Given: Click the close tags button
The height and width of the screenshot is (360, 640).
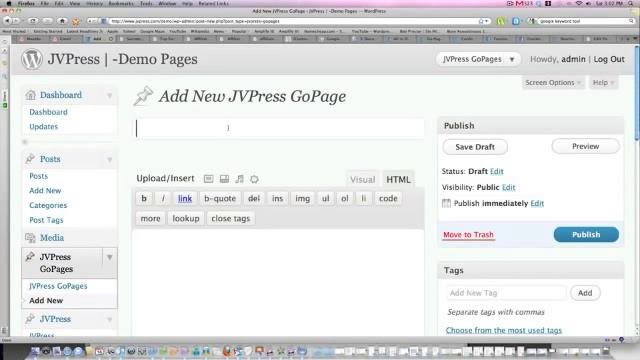Looking at the screenshot, I should (231, 218).
